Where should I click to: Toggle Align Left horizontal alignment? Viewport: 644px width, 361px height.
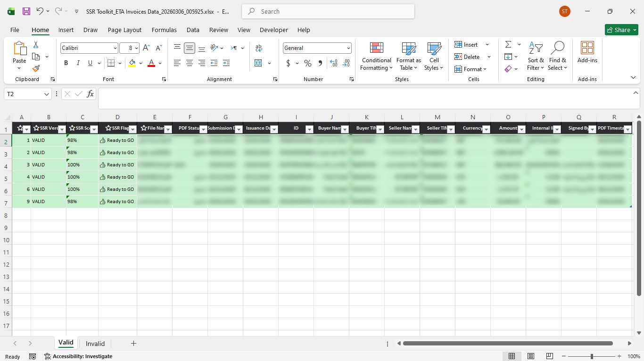click(177, 63)
